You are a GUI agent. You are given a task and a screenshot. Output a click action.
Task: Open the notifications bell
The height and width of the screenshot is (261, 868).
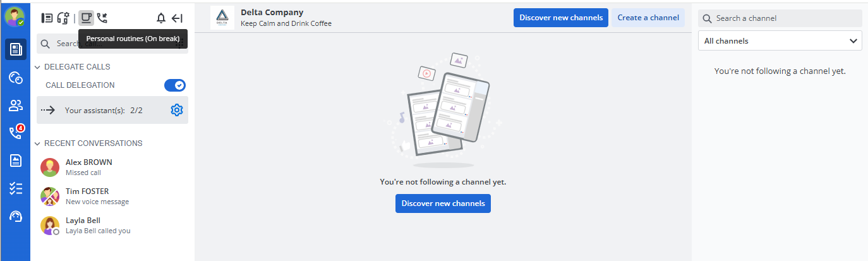coord(161,18)
